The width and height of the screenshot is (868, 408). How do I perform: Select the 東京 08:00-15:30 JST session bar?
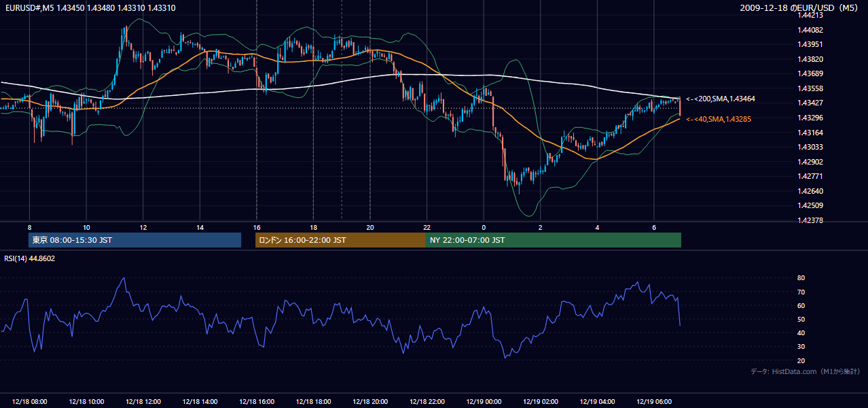point(135,240)
